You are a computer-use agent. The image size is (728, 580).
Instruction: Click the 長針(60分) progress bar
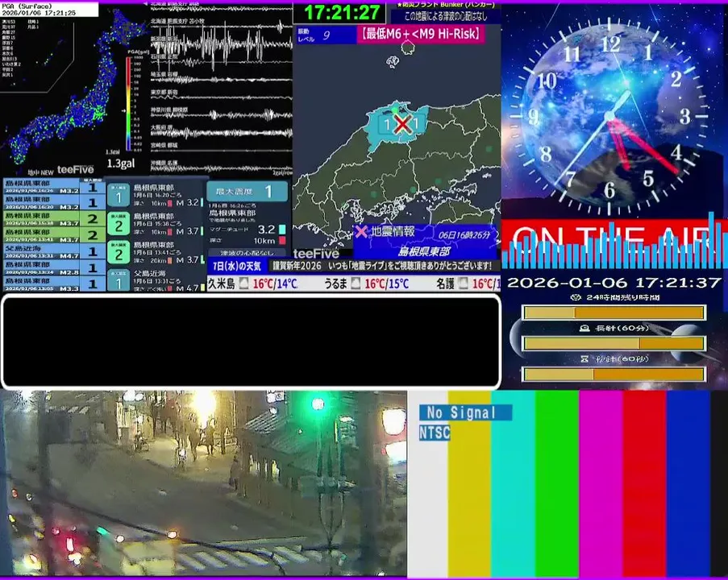pyautogui.click(x=614, y=343)
